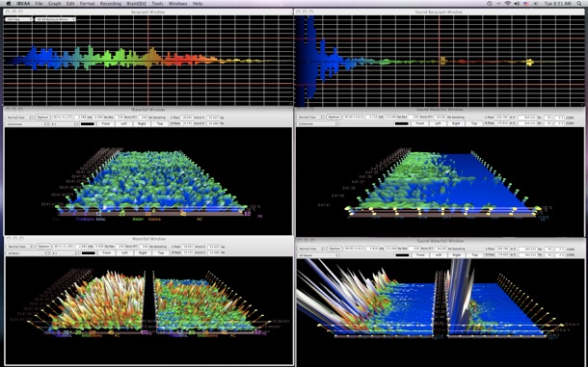Expand Normal View dropdown in top Waterfall Window
588x367 pixels.
click(x=19, y=118)
